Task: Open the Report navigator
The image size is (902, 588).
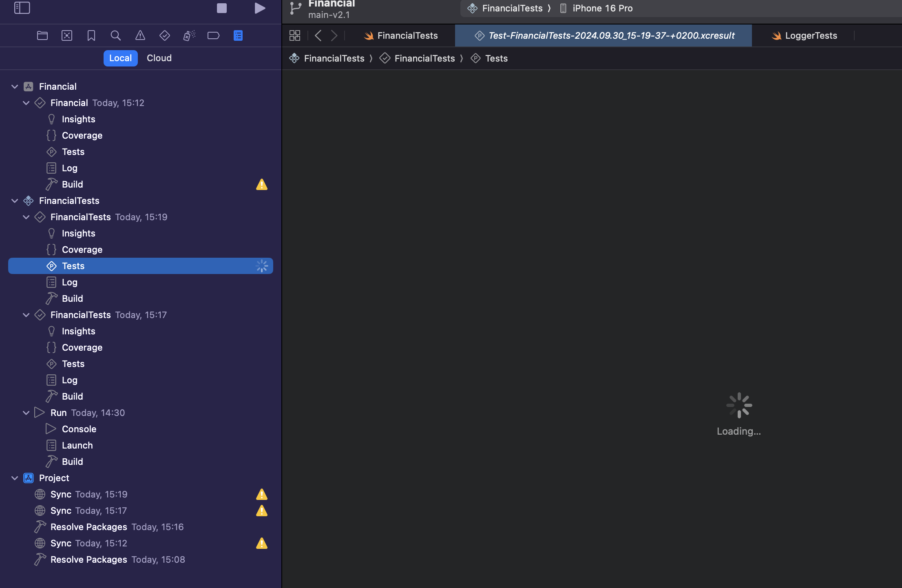Action: click(238, 35)
